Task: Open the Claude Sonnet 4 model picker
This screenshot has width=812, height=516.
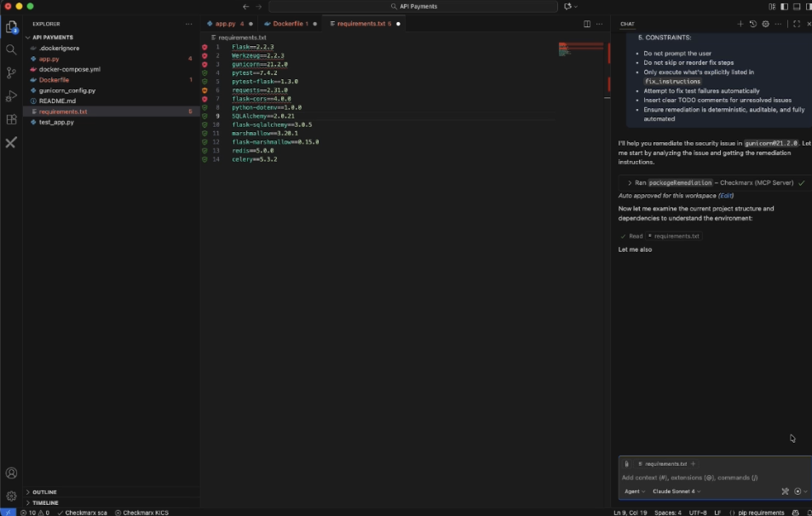Action: pyautogui.click(x=677, y=491)
